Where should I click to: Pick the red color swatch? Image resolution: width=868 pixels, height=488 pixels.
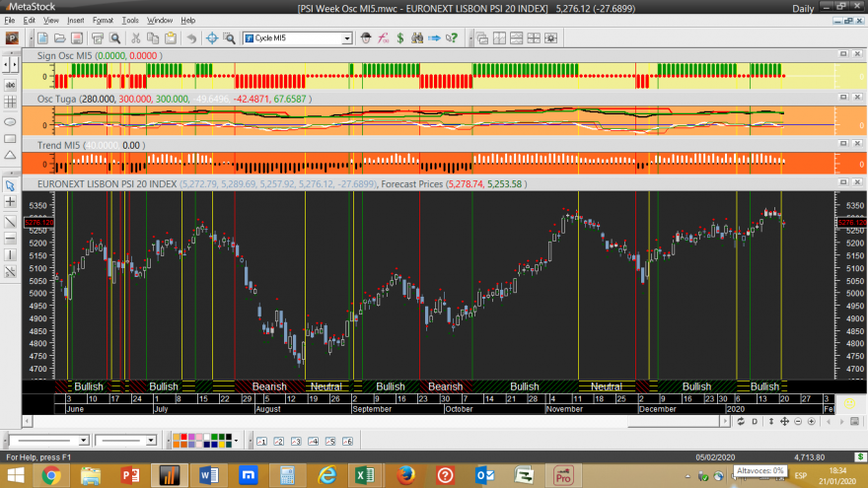[x=184, y=438]
